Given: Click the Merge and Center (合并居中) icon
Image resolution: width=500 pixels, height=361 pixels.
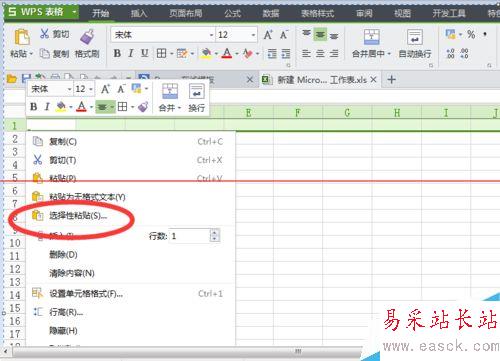Looking at the screenshot, I should [371, 37].
